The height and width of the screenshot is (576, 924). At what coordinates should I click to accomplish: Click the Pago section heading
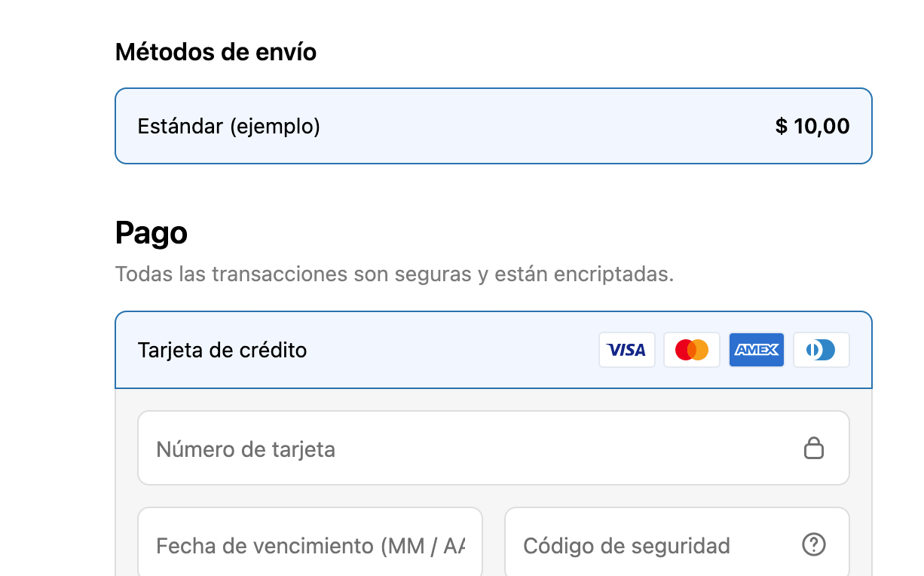point(151,233)
